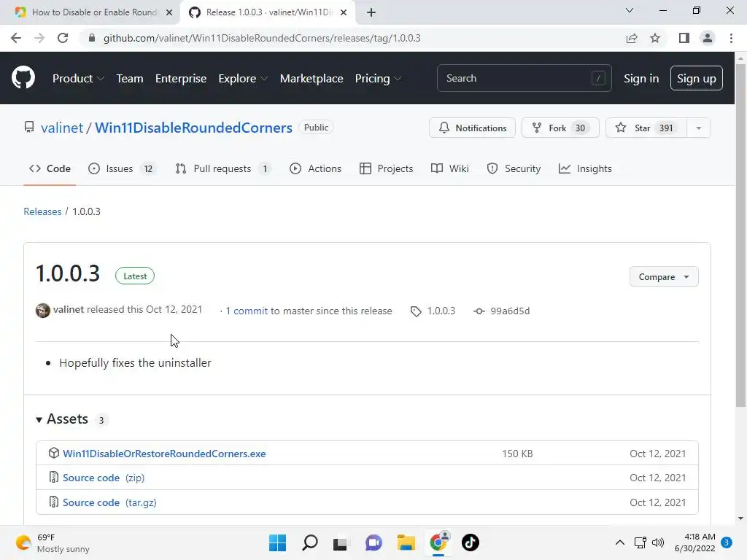Viewport: 747px width, 560px height.
Task: Star the repository
Action: point(646,128)
